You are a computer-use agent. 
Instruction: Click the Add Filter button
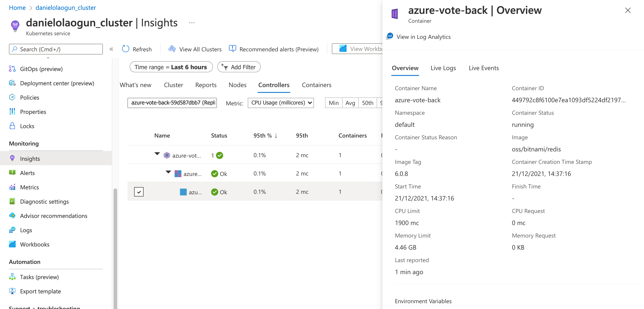click(x=239, y=67)
